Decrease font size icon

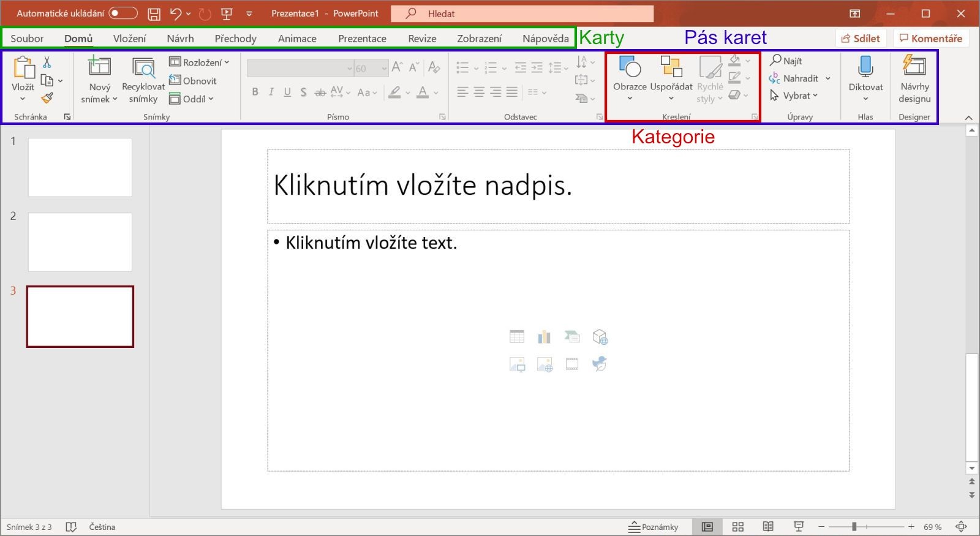pos(415,67)
